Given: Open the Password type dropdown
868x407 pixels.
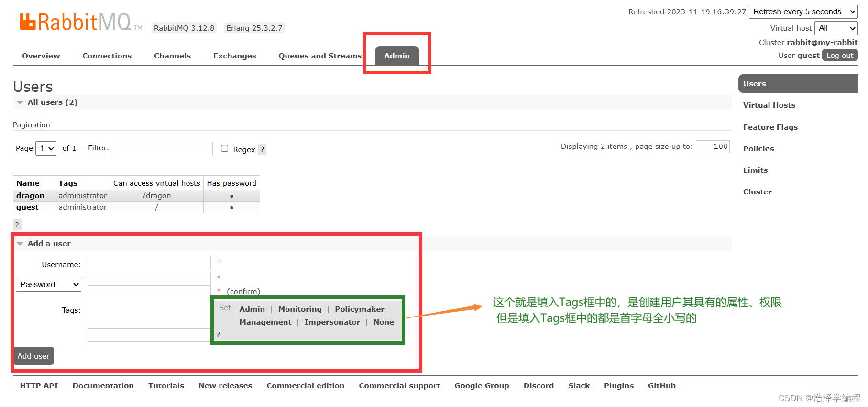Looking at the screenshot, I should [x=49, y=284].
